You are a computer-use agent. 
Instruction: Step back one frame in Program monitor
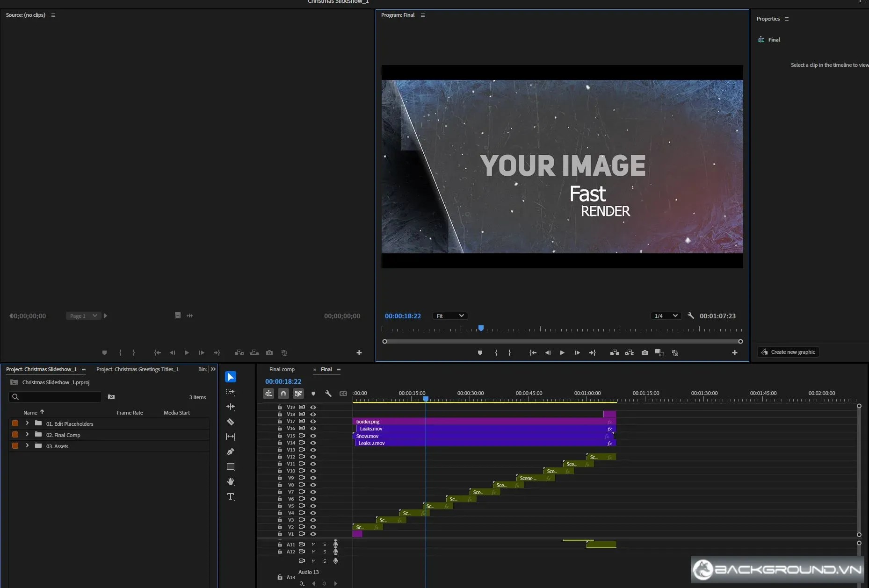548,353
